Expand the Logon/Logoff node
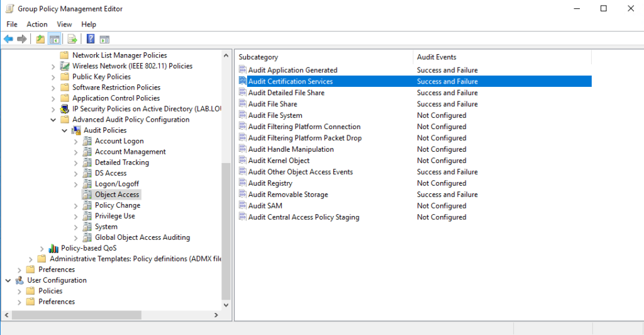Viewport: 644px width, 335px height. 75,184
